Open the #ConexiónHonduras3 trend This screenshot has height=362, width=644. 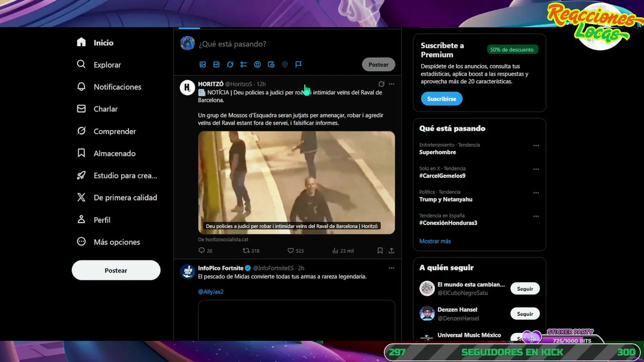click(448, 223)
